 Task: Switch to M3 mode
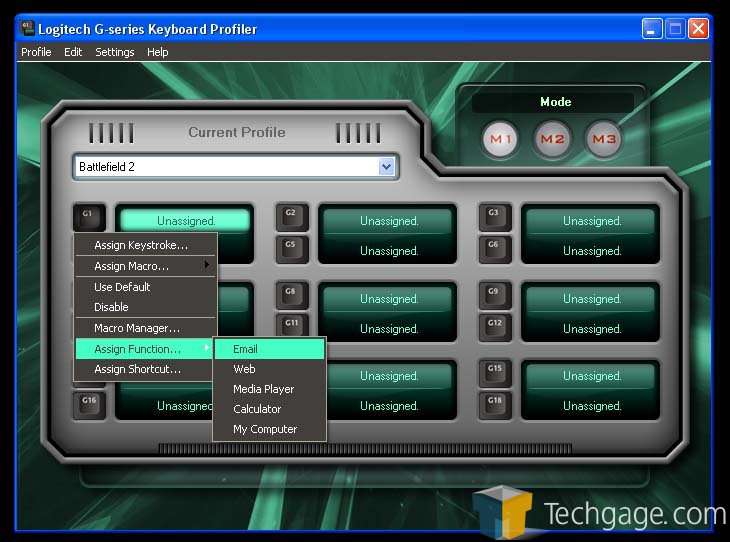[x=604, y=139]
